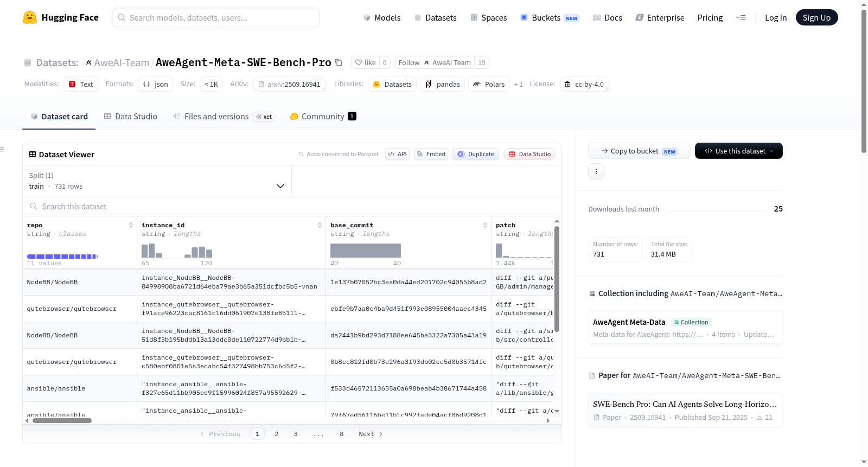Go to the Pricing page
The height and width of the screenshot is (467, 868).
[710, 17]
